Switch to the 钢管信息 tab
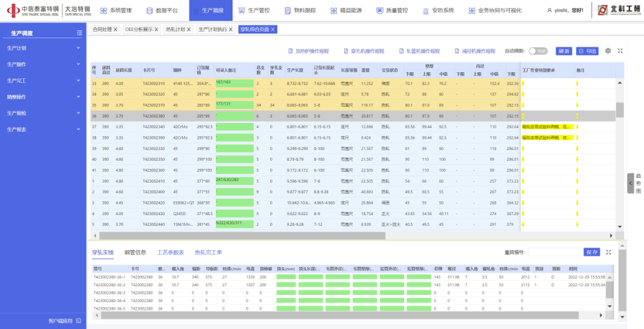This screenshot has width=644, height=329. pyautogui.click(x=135, y=253)
